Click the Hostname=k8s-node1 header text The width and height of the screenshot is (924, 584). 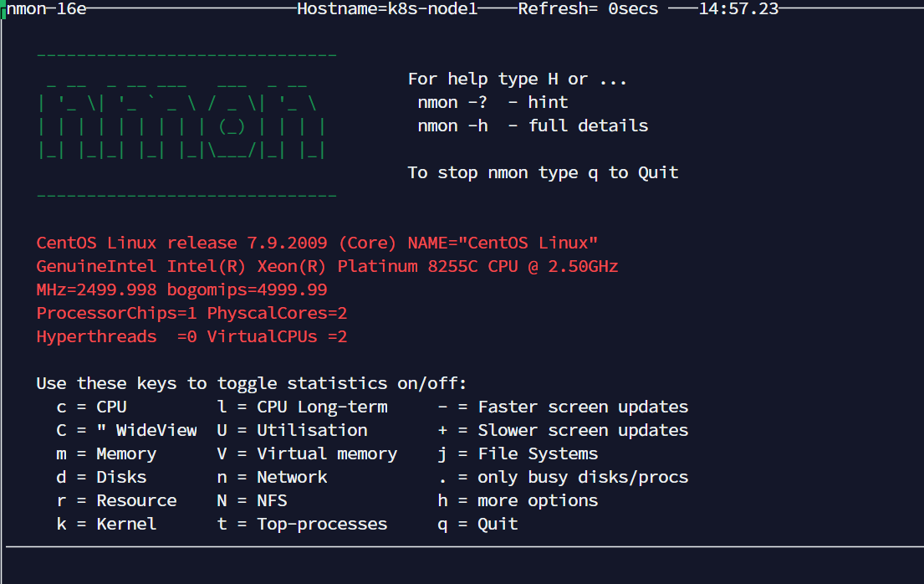coord(387,9)
